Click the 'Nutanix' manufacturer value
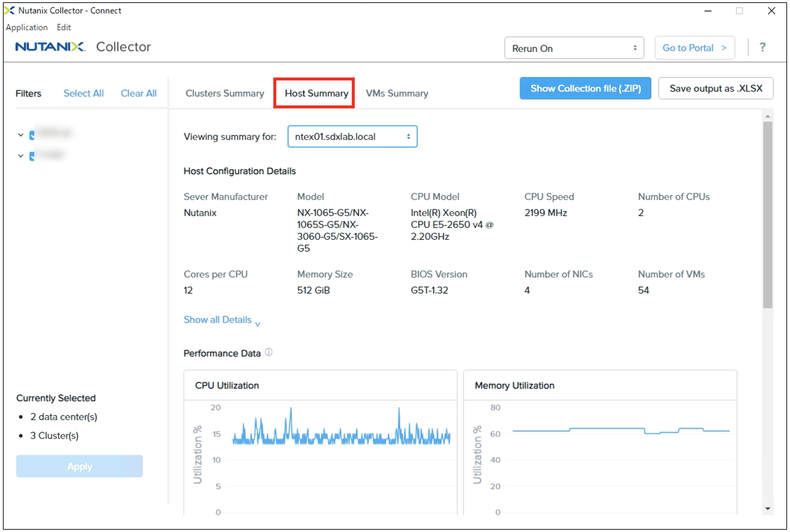 200,213
